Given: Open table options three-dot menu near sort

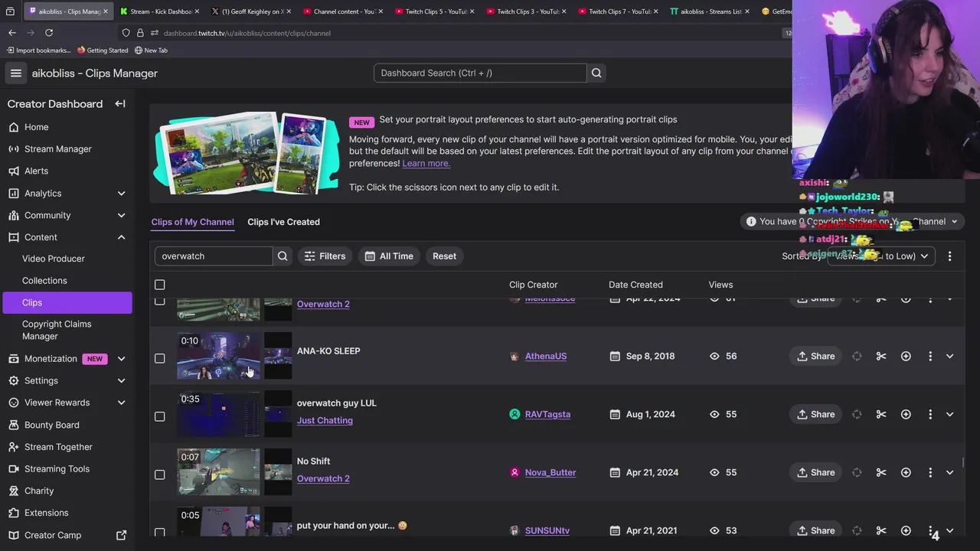Looking at the screenshot, I should pyautogui.click(x=949, y=256).
